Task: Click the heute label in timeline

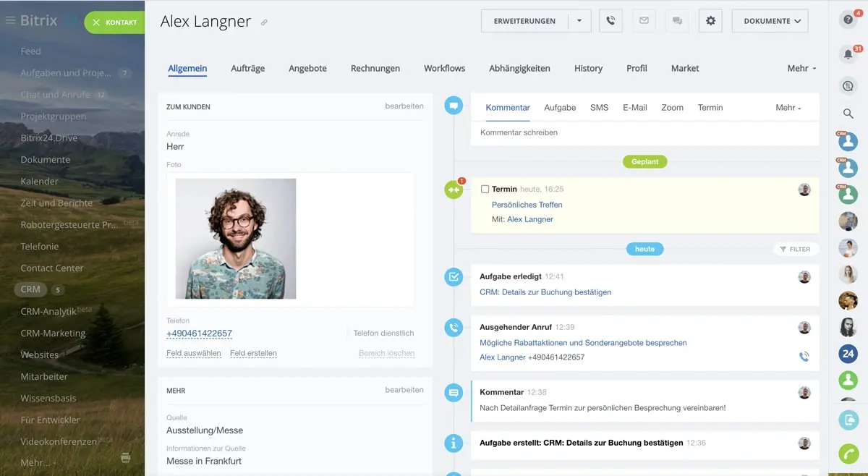Action: point(644,249)
